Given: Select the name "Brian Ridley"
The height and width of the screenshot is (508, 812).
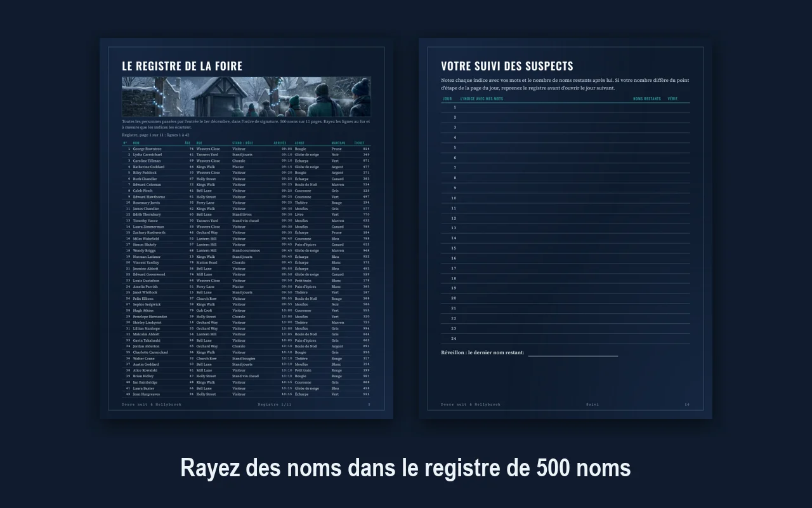Looking at the screenshot, I should (x=144, y=376).
